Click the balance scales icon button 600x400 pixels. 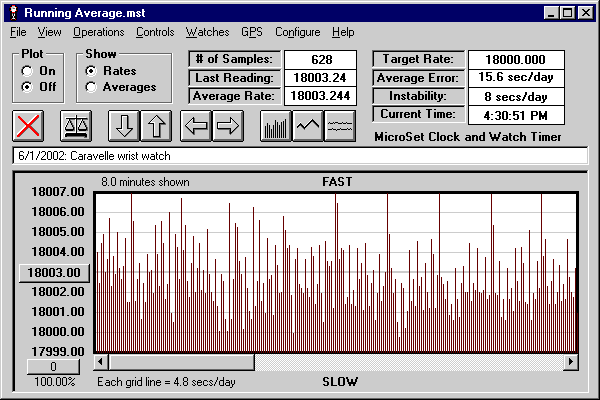click(76, 126)
